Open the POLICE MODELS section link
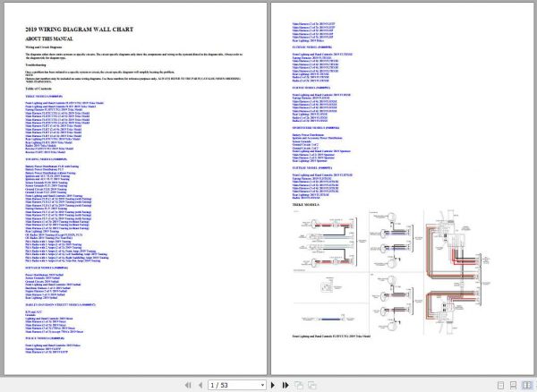This screenshot has width=537, height=392. 45,338
